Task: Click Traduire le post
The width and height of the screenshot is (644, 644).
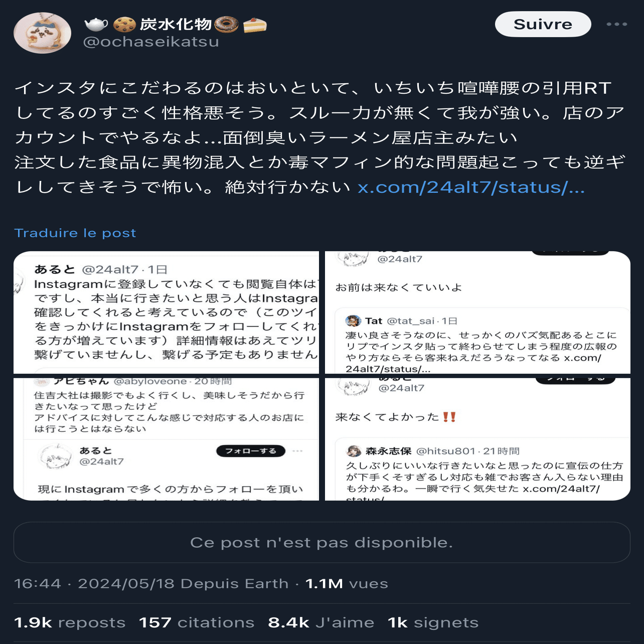Action: pyautogui.click(x=75, y=233)
